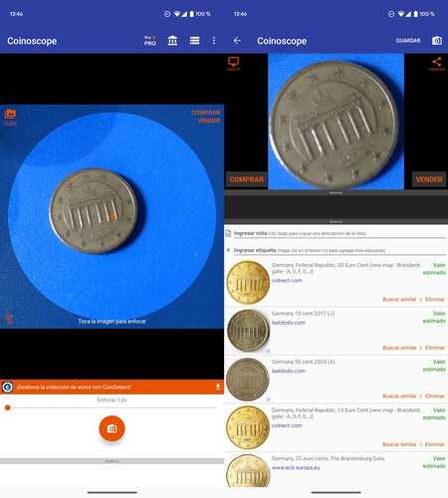The image size is (448, 498).
Task: Go back with the arrow icon
Action: point(237,41)
